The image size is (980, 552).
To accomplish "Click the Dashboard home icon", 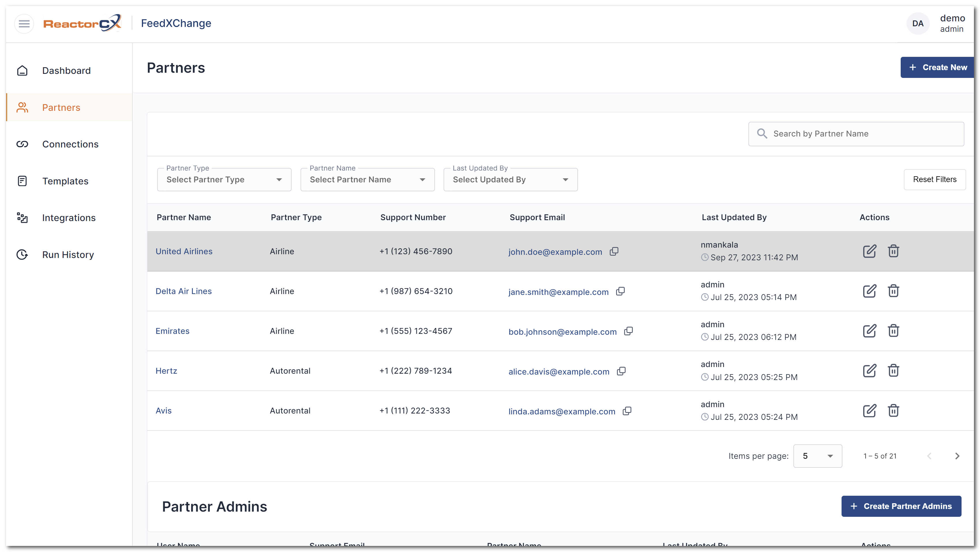I will click(22, 71).
